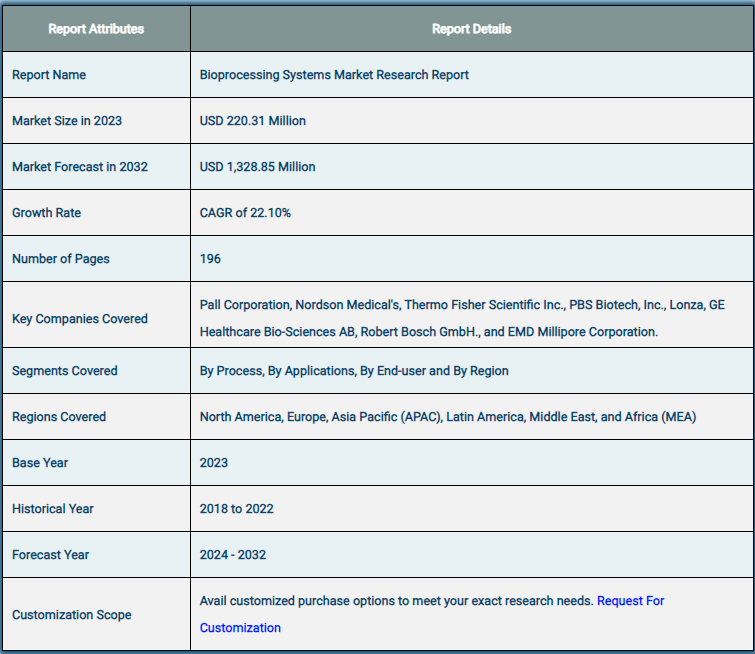Click the Avail customized purchase options sentence
The height and width of the screenshot is (654, 755).
[x=396, y=601]
